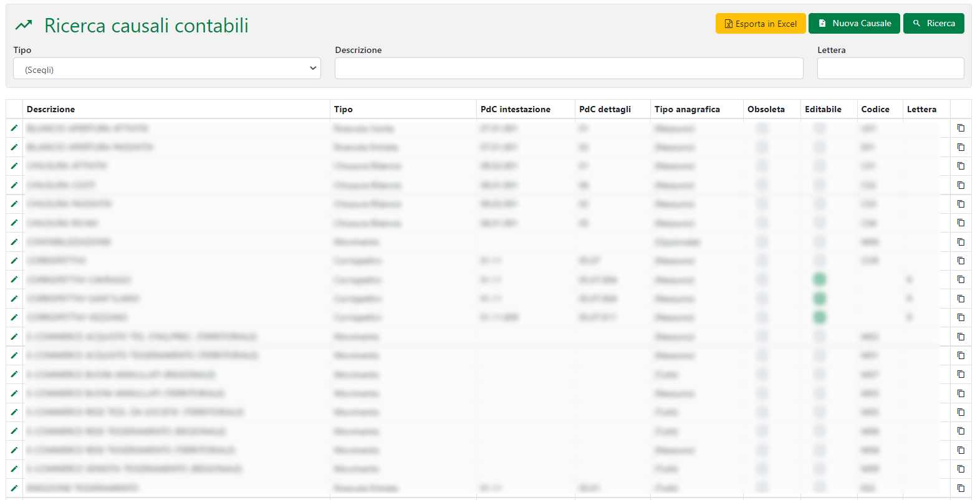The width and height of the screenshot is (980, 500).
Task: Click the Tipo anagrafica column header
Action: [687, 109]
